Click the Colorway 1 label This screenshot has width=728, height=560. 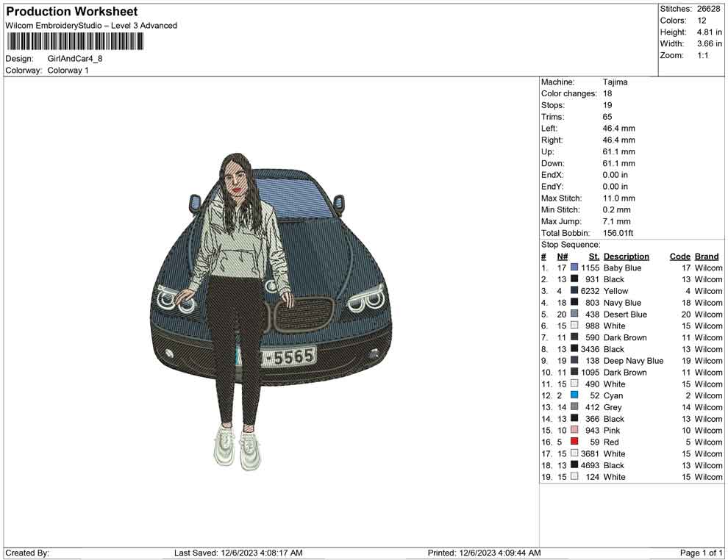pyautogui.click(x=68, y=71)
